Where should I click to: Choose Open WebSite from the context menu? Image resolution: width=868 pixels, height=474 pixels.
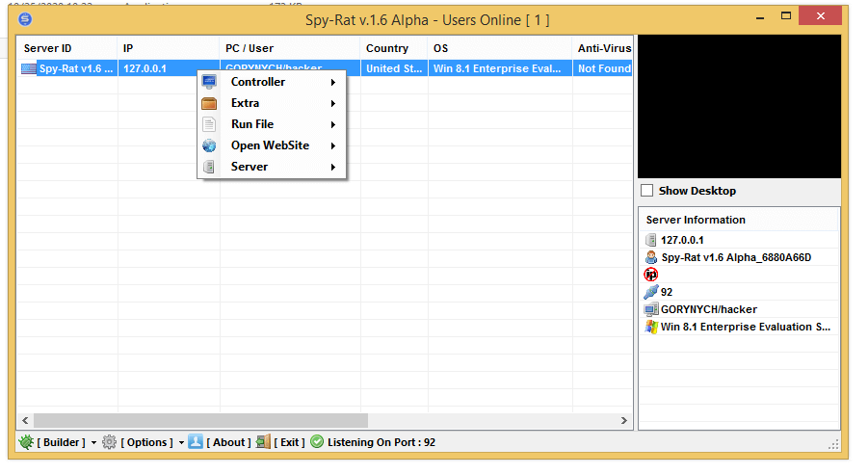point(269,145)
